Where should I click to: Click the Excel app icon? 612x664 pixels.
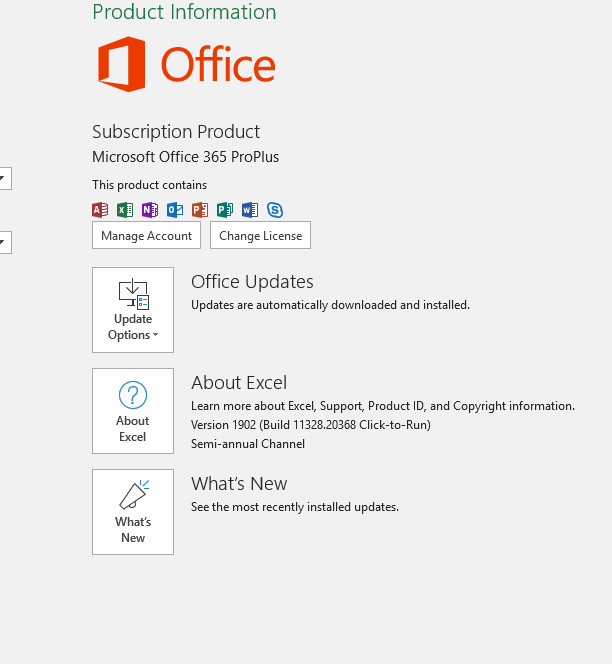(x=125, y=210)
